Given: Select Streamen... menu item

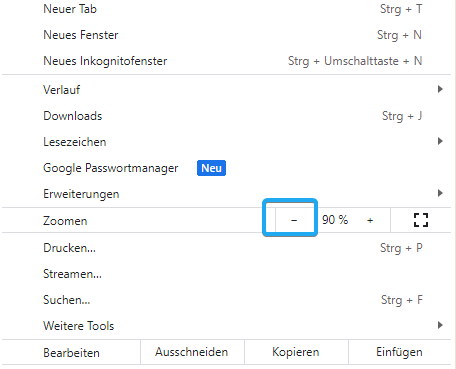Looking at the screenshot, I should pos(227,274).
